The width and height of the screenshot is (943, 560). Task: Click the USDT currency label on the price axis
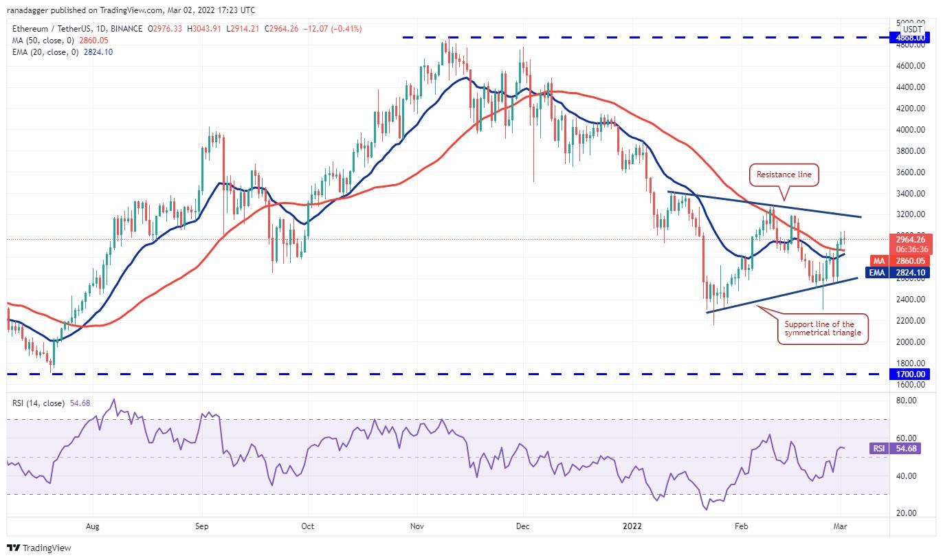tap(912, 29)
